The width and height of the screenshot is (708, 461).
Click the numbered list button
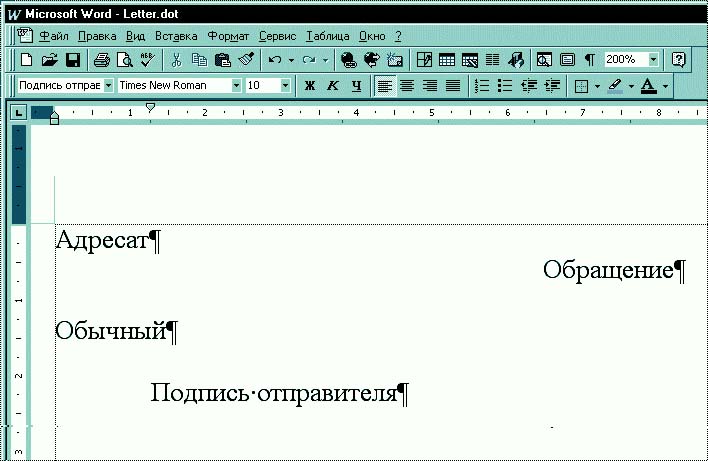[x=482, y=86]
